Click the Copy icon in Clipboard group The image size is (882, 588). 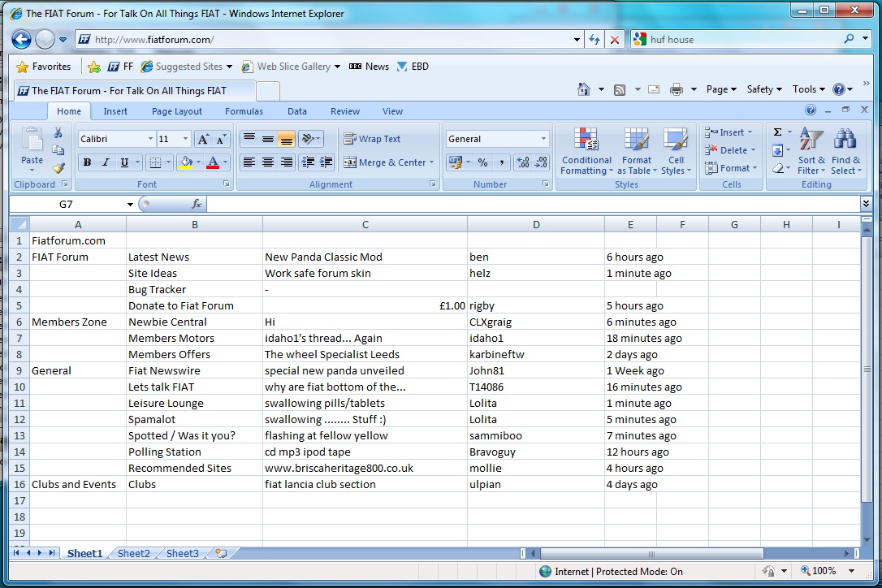coord(58,150)
